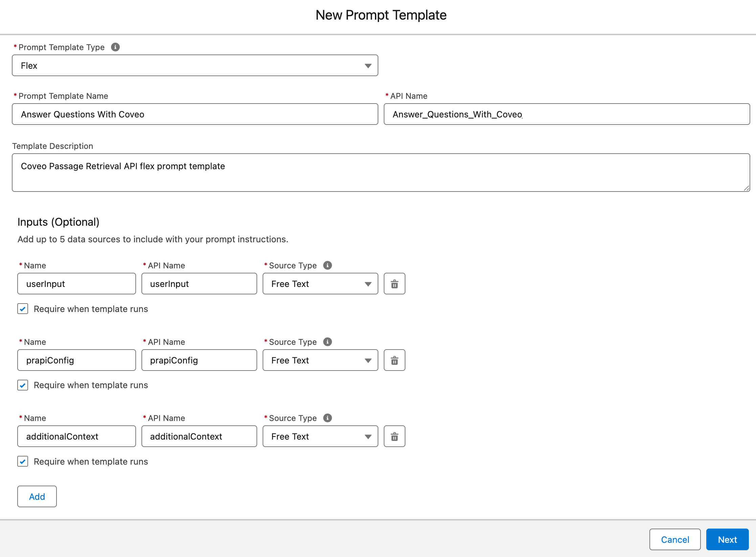Click the Prompt Template Name field

coord(195,114)
